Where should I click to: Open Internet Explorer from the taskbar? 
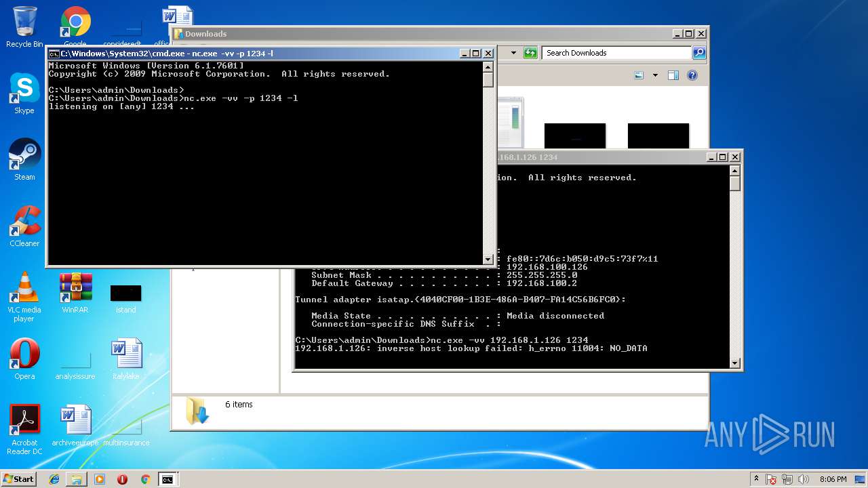click(x=54, y=479)
